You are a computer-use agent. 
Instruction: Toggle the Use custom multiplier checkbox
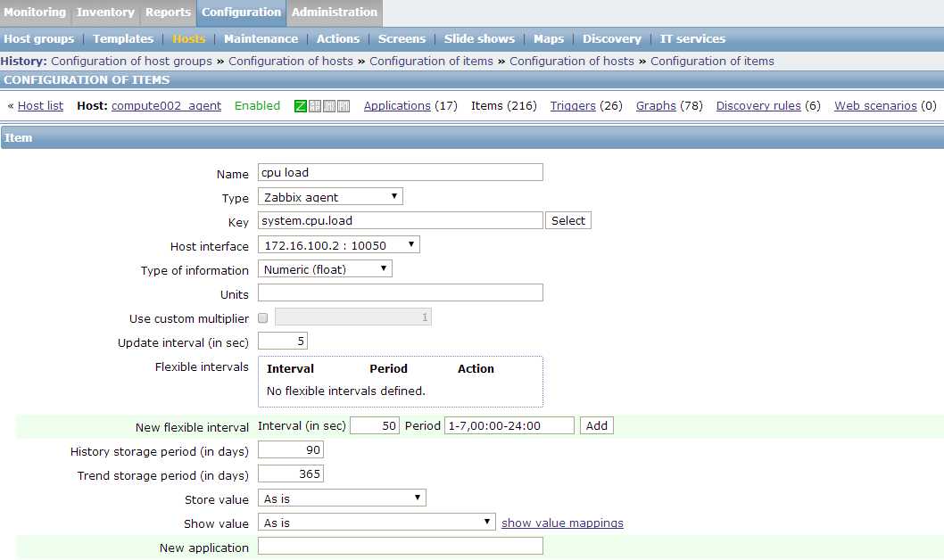(x=263, y=317)
